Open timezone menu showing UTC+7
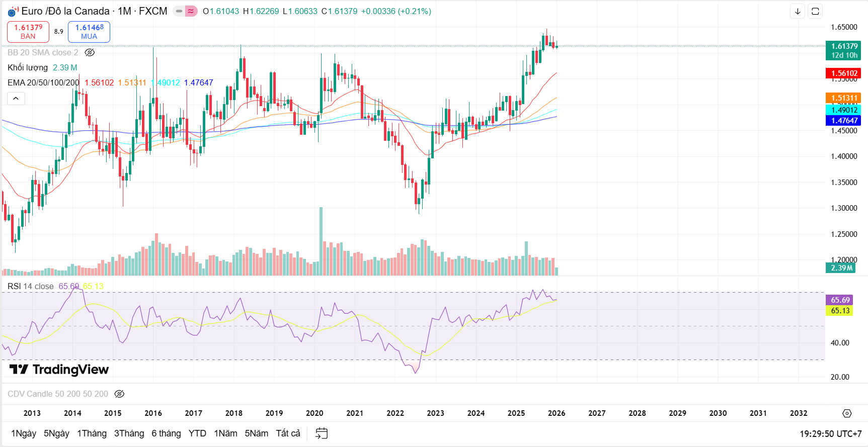868x447 pixels. click(x=830, y=433)
